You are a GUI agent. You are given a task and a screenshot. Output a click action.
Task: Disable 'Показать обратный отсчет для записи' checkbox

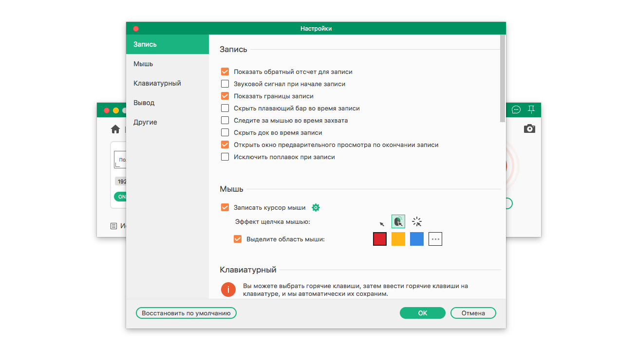(225, 72)
